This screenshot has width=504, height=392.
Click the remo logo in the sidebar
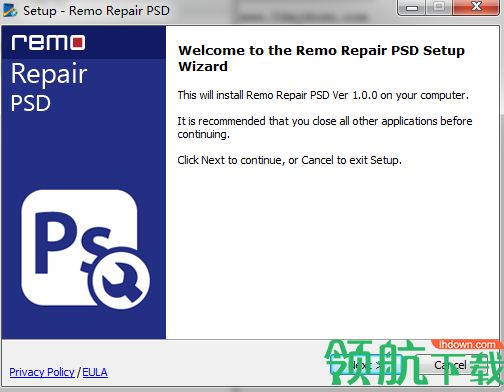48,42
